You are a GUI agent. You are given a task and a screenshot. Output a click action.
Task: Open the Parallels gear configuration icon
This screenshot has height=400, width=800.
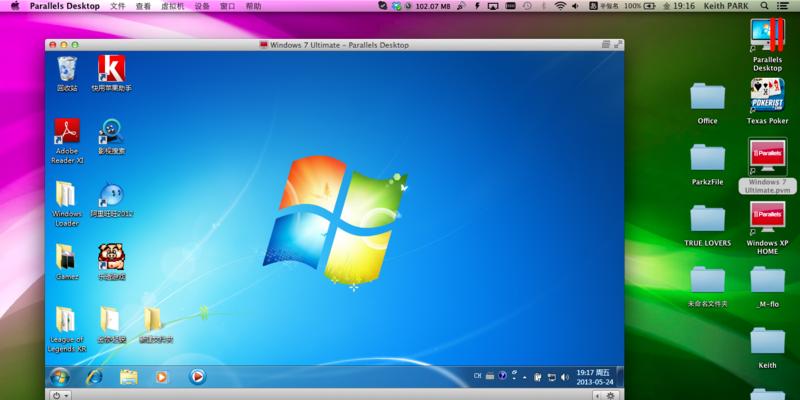point(610,395)
